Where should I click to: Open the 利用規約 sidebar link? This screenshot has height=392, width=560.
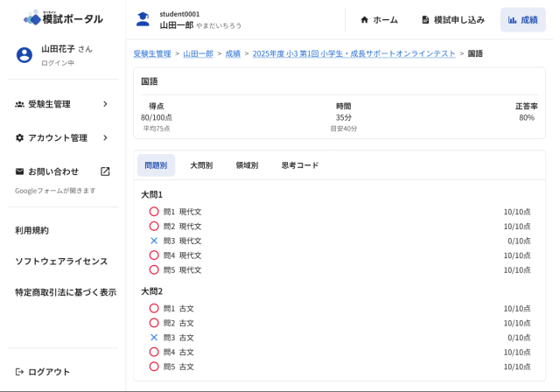coord(31,230)
